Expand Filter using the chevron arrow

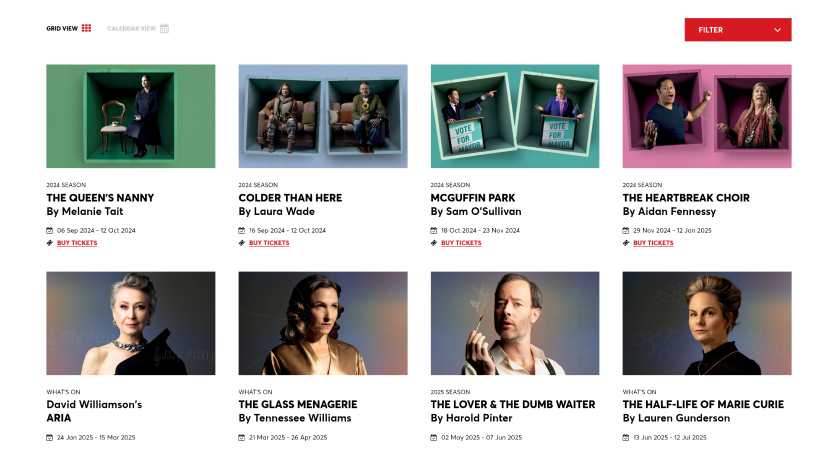tap(778, 30)
